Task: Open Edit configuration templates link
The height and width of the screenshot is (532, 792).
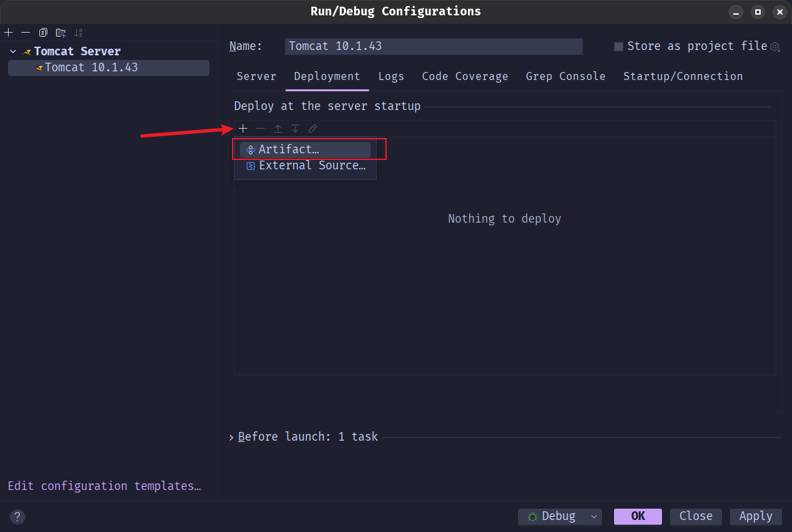Action: (x=104, y=486)
